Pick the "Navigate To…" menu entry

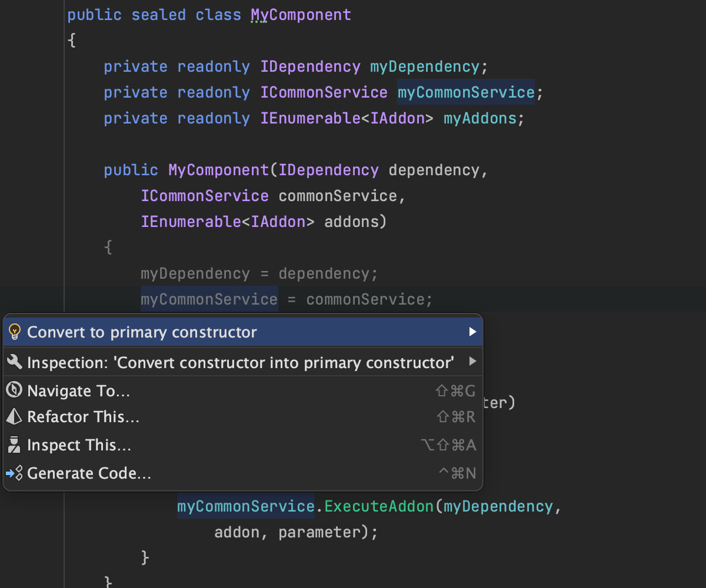coord(79,391)
